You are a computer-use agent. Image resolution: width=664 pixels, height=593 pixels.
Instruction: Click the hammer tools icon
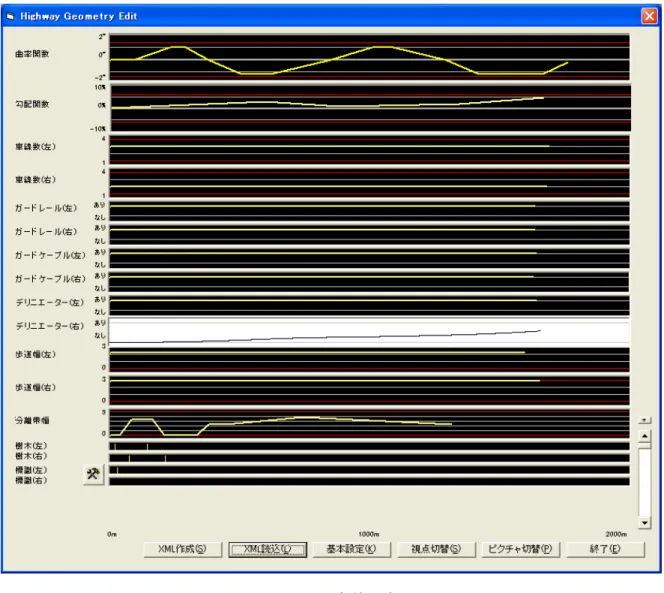93,474
